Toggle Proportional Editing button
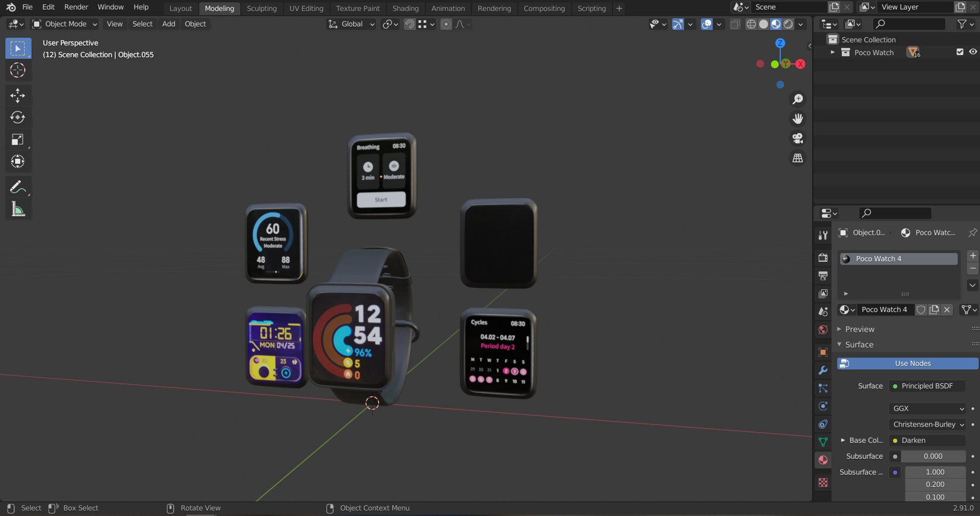 coord(446,24)
